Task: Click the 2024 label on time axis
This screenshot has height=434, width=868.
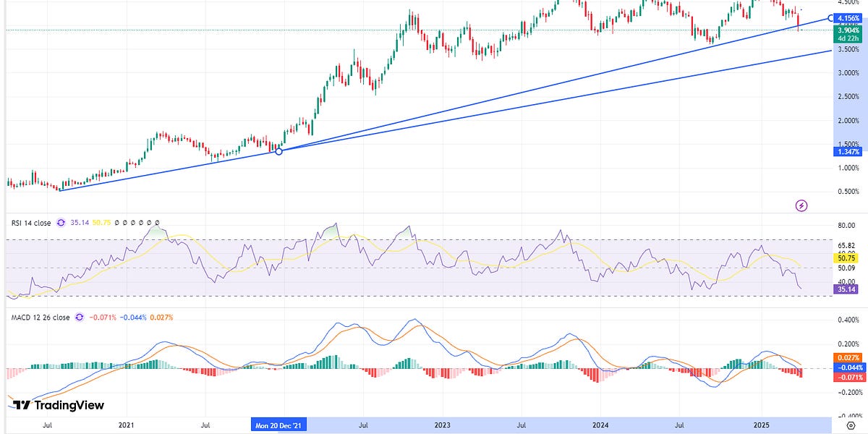Action: pyautogui.click(x=600, y=425)
